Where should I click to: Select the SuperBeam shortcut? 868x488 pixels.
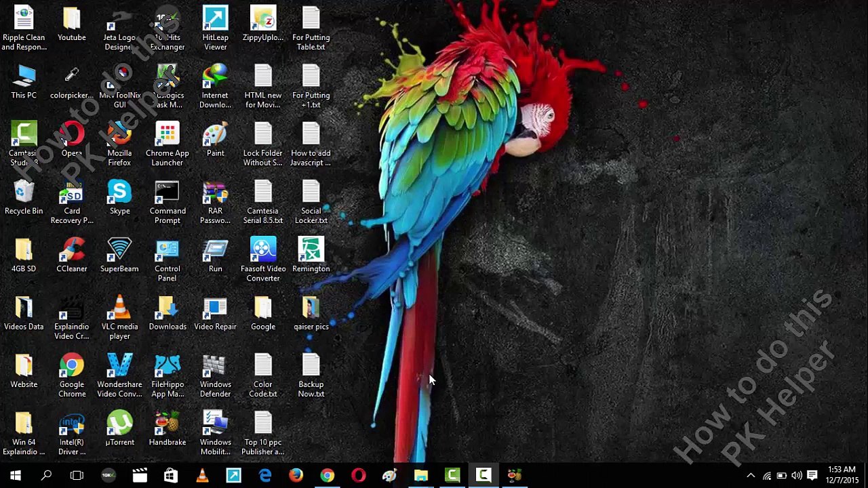(119, 256)
